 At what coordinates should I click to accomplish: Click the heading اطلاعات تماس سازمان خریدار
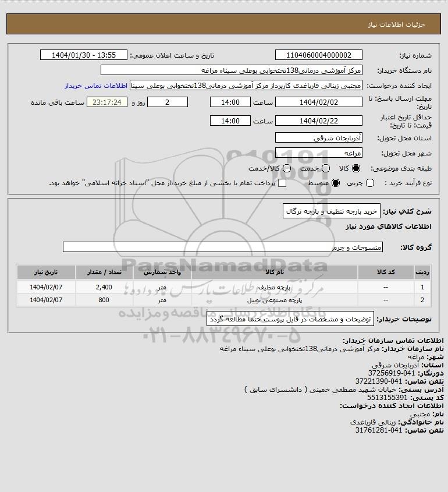pyautogui.click(x=393, y=341)
